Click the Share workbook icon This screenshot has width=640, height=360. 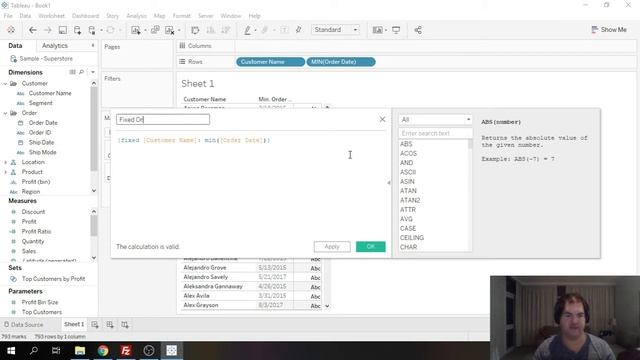pyautogui.click(x=418, y=30)
